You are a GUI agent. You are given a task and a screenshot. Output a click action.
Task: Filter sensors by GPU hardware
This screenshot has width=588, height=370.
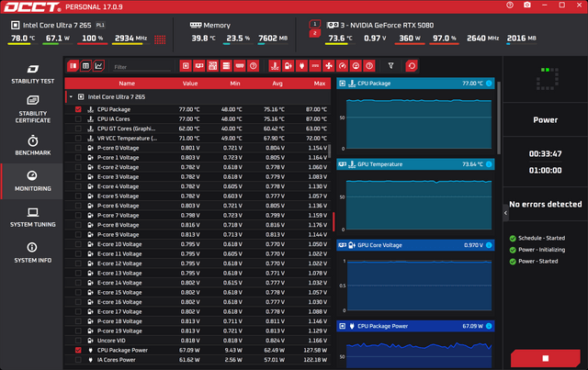(199, 66)
